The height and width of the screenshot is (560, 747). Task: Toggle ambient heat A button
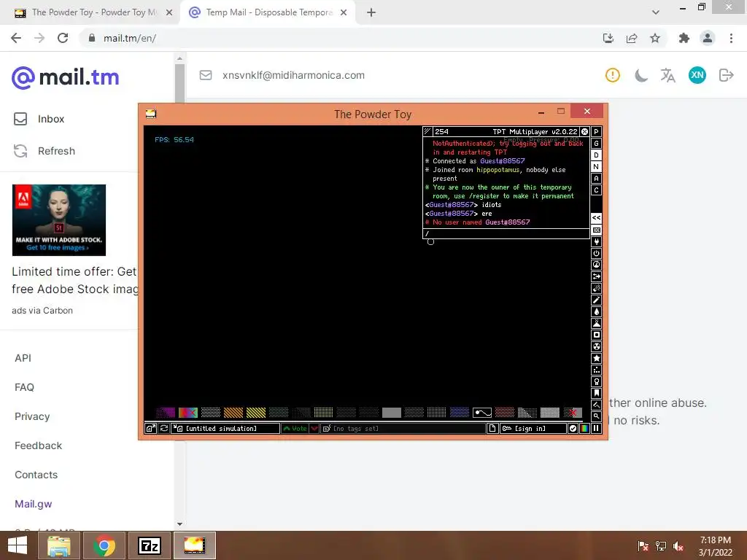pyautogui.click(x=597, y=179)
